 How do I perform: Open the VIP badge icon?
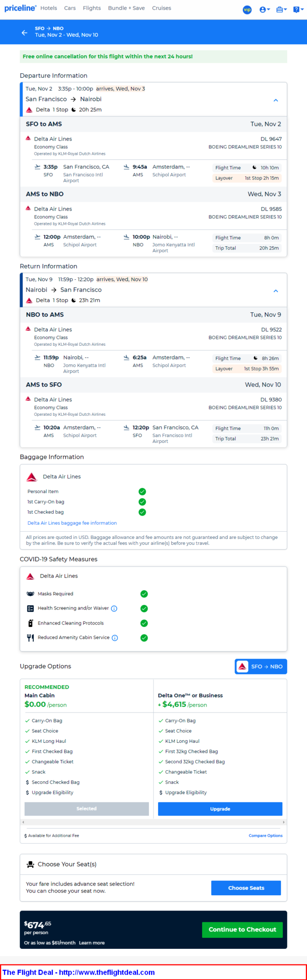pos(247,10)
